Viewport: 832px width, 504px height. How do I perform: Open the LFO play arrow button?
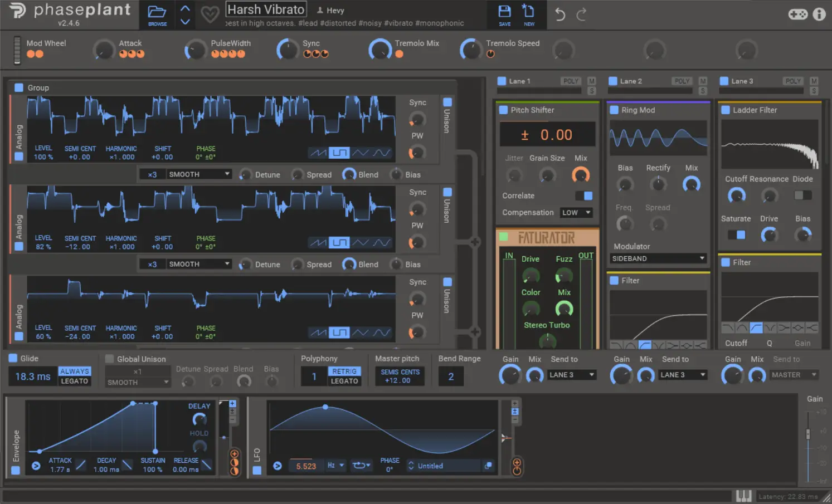277,466
